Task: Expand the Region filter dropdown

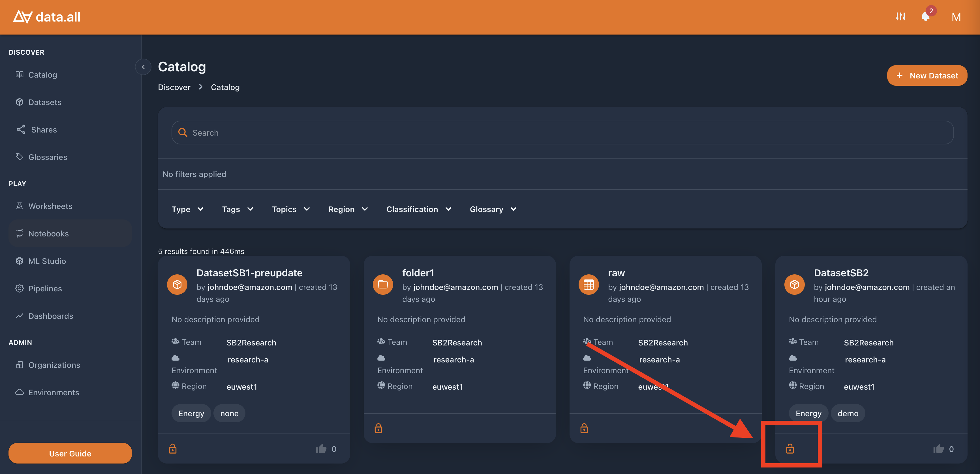Action: [348, 209]
